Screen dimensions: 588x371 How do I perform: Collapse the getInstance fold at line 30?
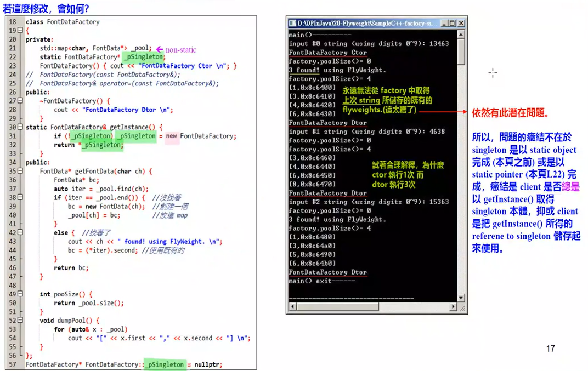(x=20, y=127)
